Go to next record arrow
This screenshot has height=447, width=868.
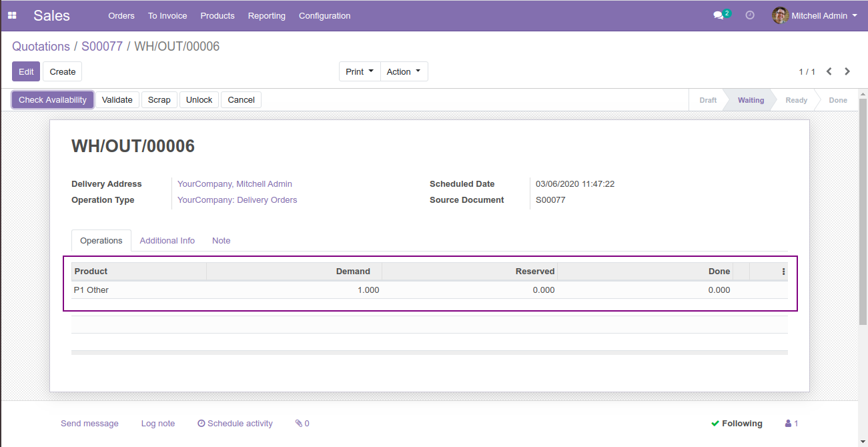point(847,71)
